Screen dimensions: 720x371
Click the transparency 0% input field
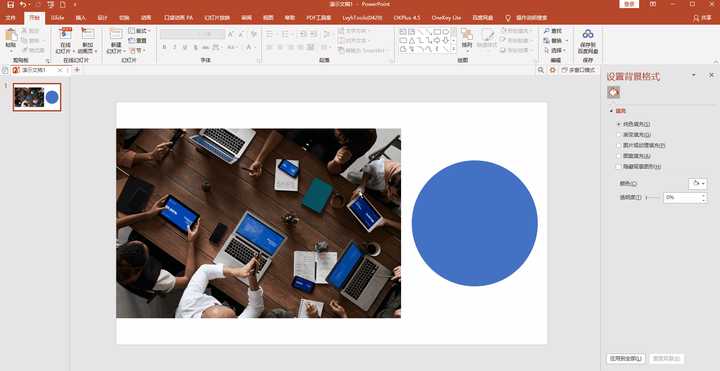coord(682,197)
